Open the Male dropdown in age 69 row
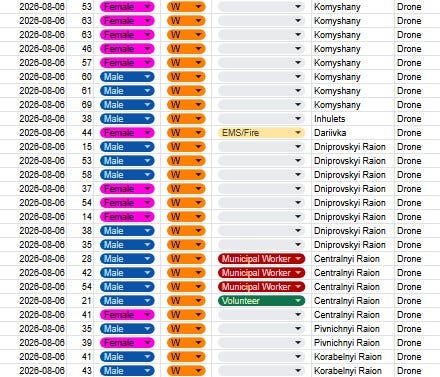Screen dimensions: 440x377 coord(127,105)
